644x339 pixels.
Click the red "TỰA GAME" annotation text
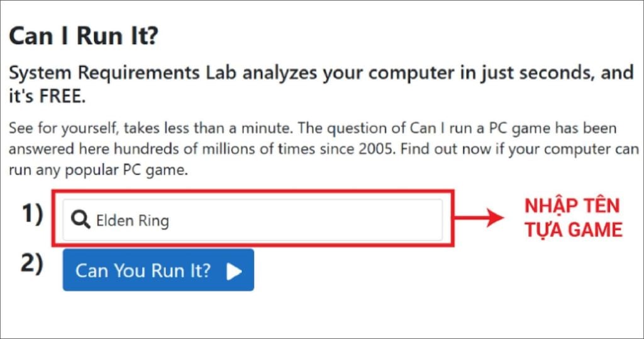[572, 230]
